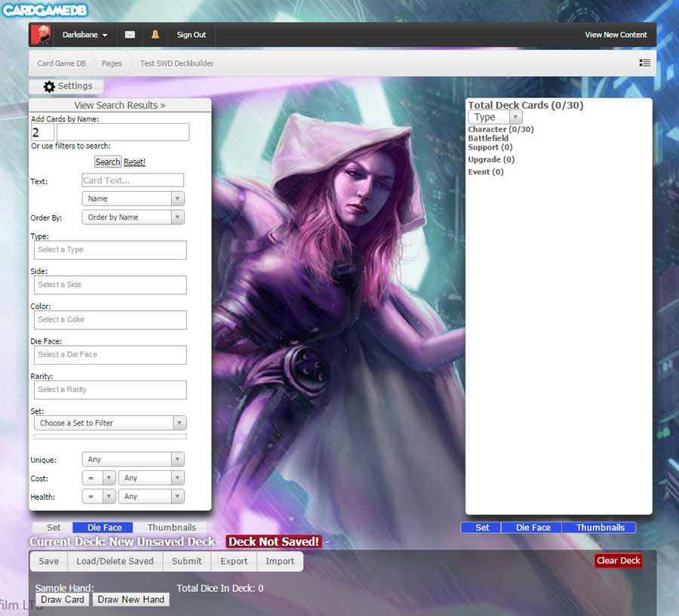The width and height of the screenshot is (679, 616).
Task: Open the Select a Type field
Action: (x=110, y=250)
